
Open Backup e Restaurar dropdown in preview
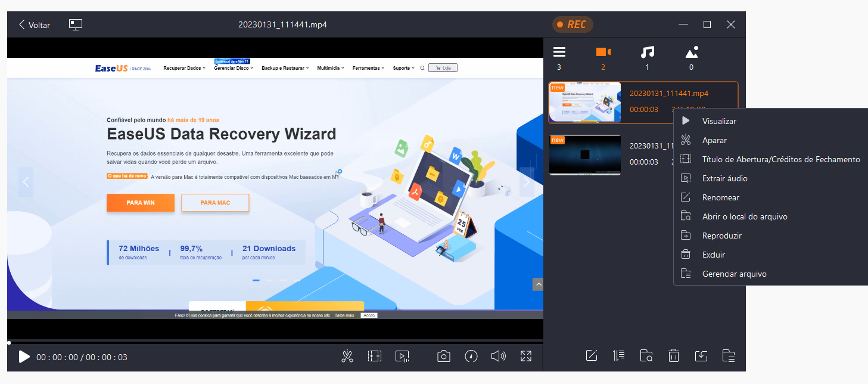coord(285,68)
